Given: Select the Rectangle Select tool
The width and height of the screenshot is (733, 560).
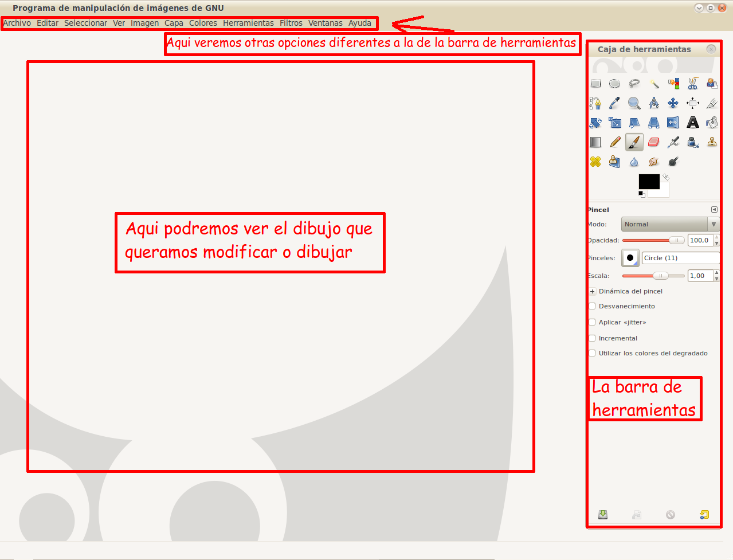Looking at the screenshot, I should (x=595, y=83).
